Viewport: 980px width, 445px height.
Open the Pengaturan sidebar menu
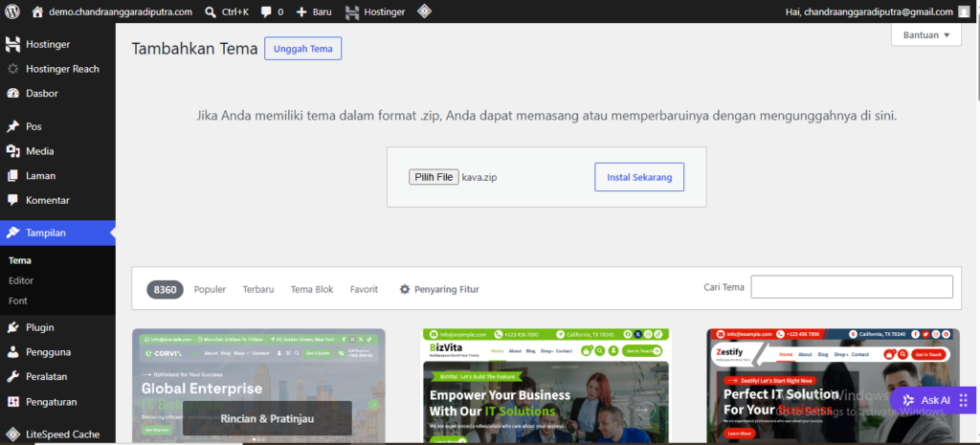pos(57,402)
